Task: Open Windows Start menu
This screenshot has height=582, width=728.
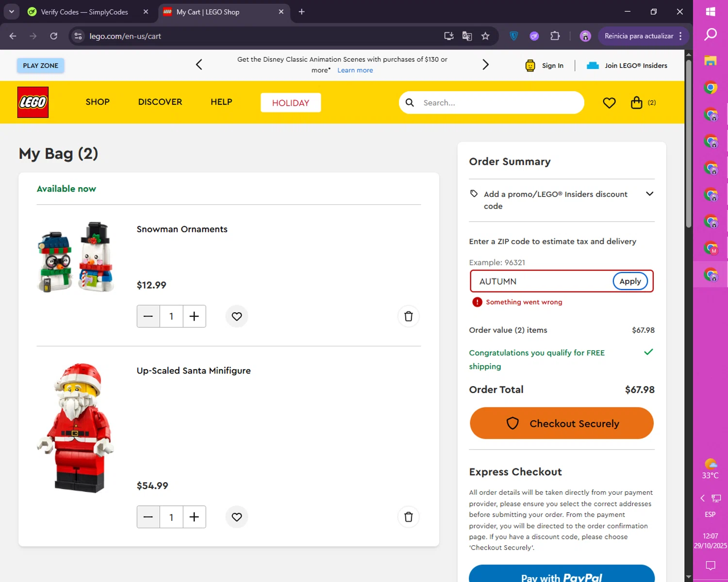Action: pos(711,12)
